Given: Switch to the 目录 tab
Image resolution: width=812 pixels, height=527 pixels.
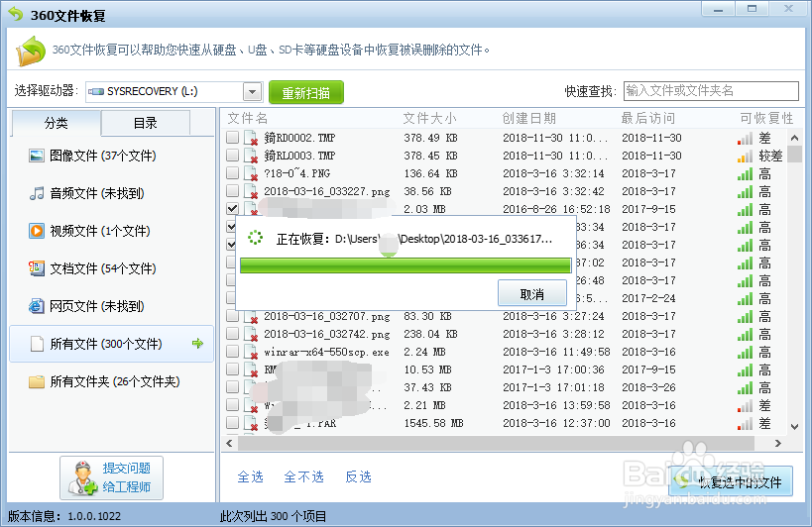Looking at the screenshot, I should pyautogui.click(x=146, y=123).
